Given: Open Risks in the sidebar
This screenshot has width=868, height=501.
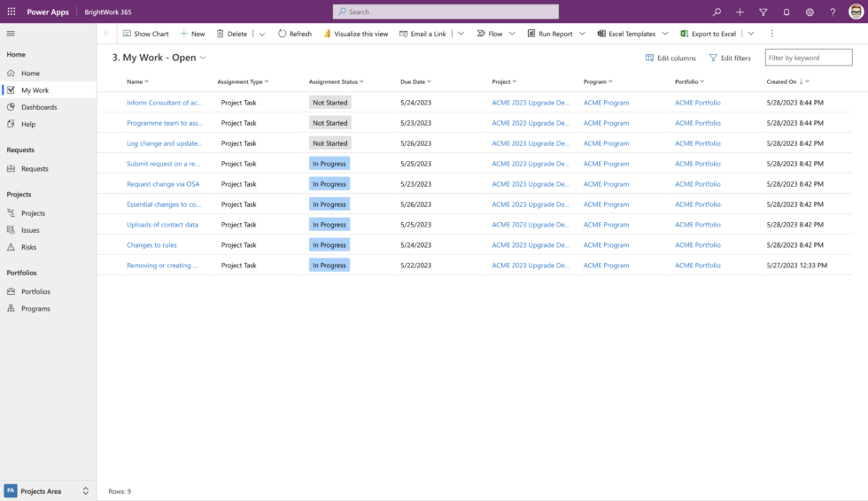Looking at the screenshot, I should point(29,247).
